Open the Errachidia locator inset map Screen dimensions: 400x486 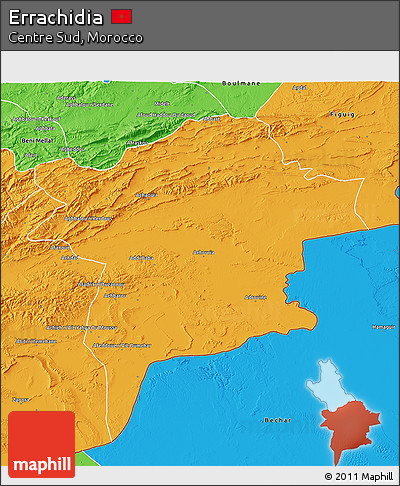(344, 412)
